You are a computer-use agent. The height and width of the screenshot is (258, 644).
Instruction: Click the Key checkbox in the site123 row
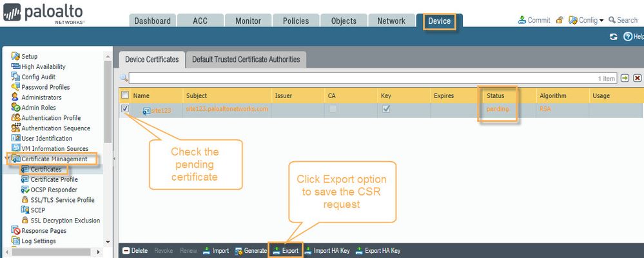pos(386,109)
